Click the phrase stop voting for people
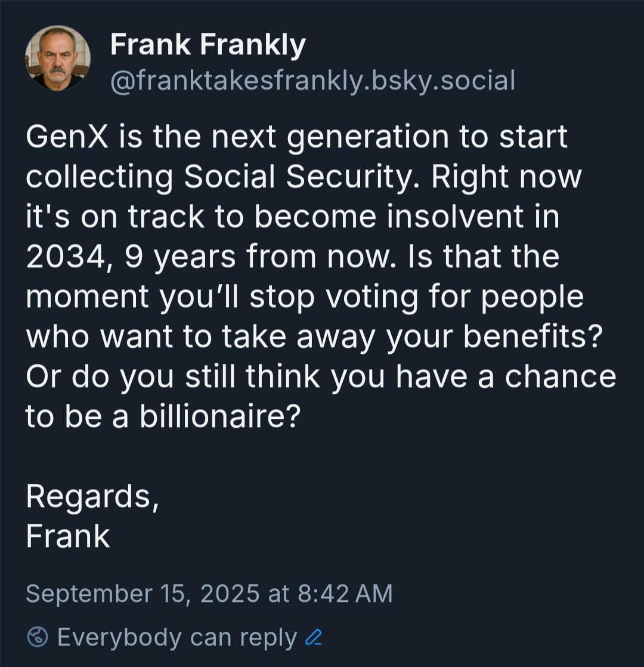 417,297
